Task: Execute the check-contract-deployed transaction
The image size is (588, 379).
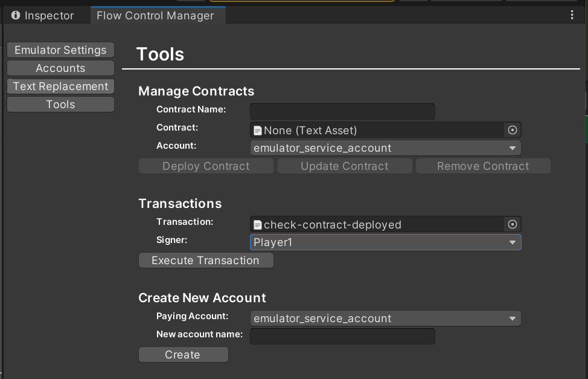Action: coord(205,261)
